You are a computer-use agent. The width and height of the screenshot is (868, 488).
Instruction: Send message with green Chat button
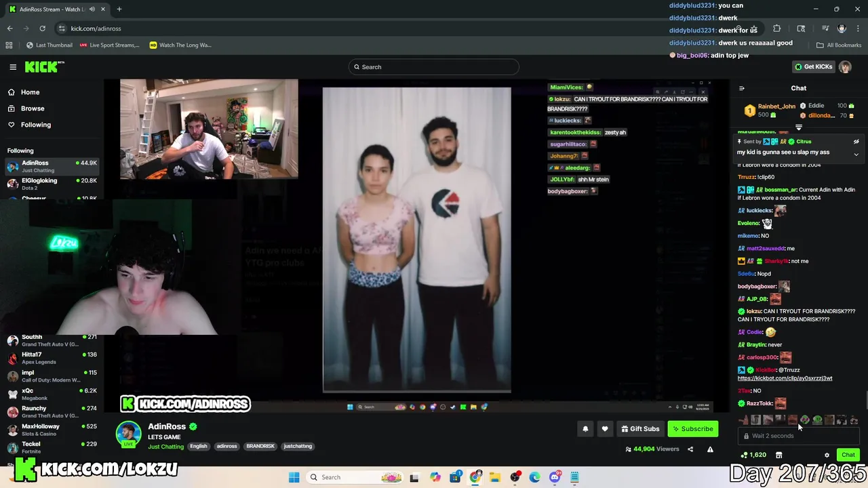point(848,455)
